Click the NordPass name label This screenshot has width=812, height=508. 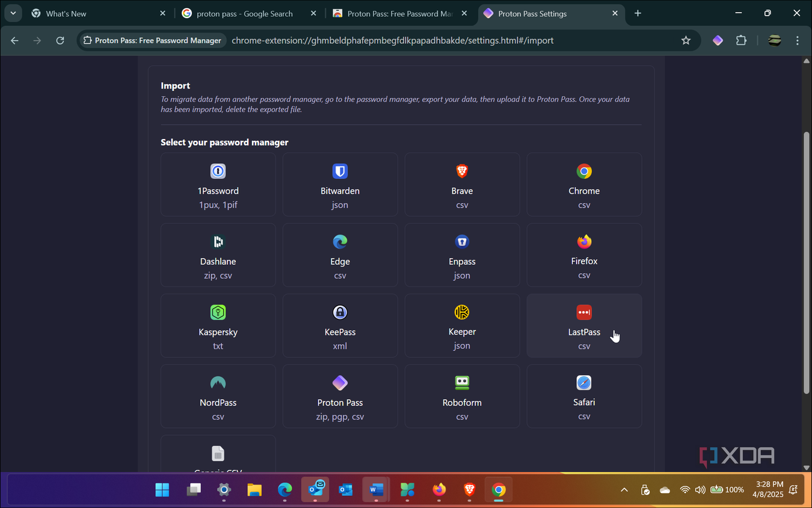click(218, 402)
